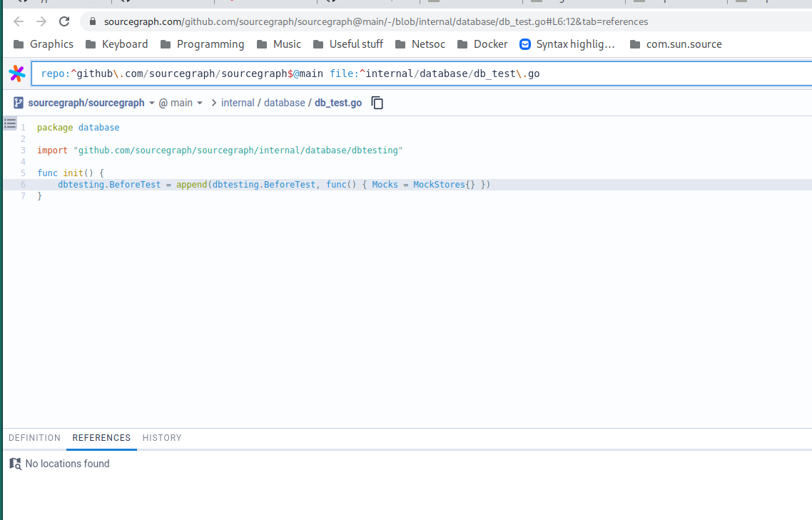Open the Netsoc bookmark folder

tap(420, 44)
